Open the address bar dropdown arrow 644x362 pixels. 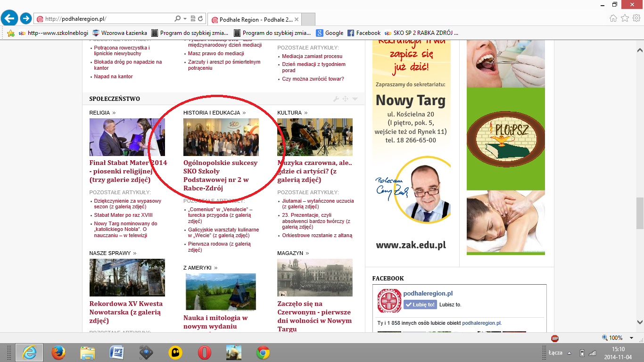185,19
